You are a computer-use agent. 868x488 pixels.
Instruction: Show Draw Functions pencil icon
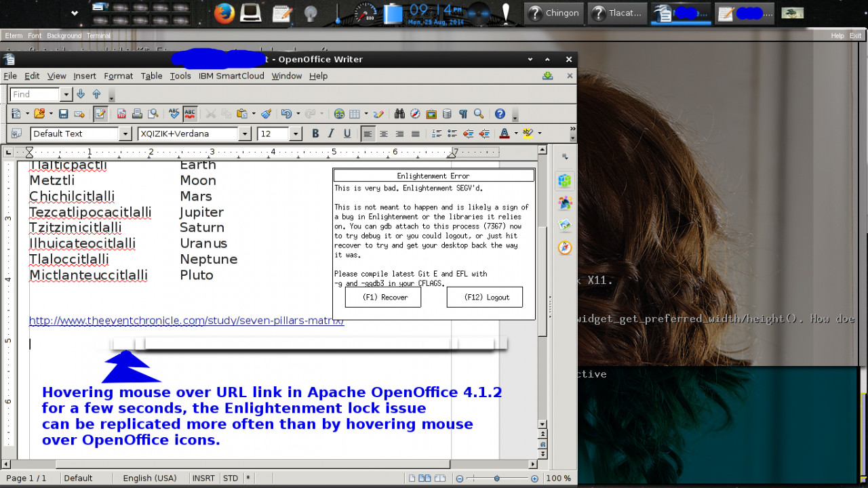(379, 114)
